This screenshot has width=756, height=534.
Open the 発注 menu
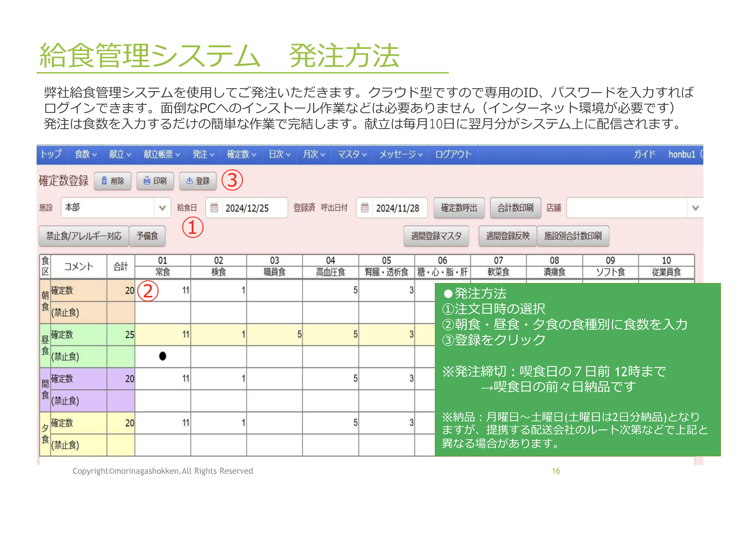point(204,154)
